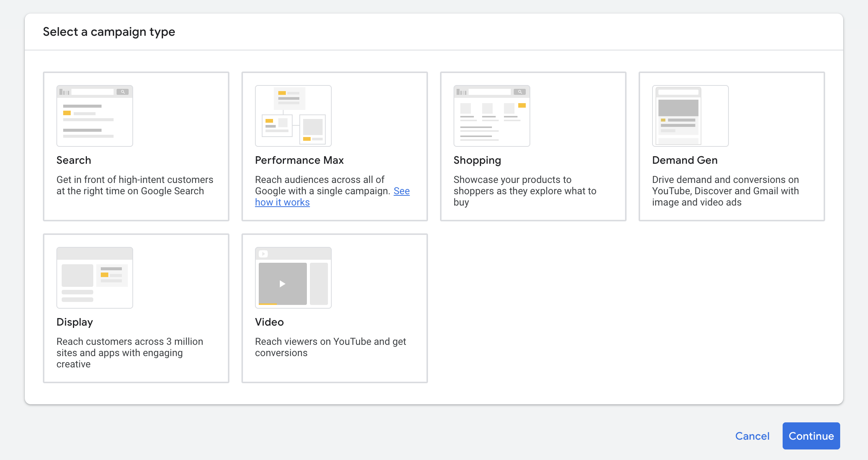
Task: Click 'Drive demand and conversions' description
Action: point(725,191)
